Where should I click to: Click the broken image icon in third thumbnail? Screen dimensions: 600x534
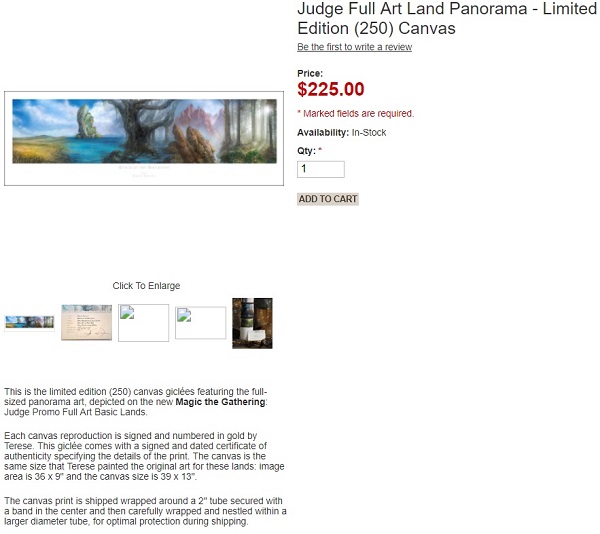click(127, 312)
